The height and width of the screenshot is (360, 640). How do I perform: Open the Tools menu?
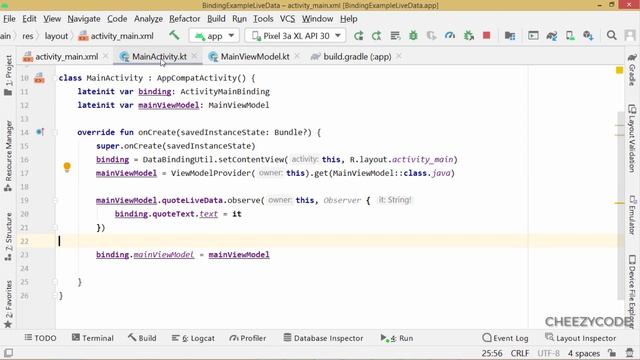[263, 19]
